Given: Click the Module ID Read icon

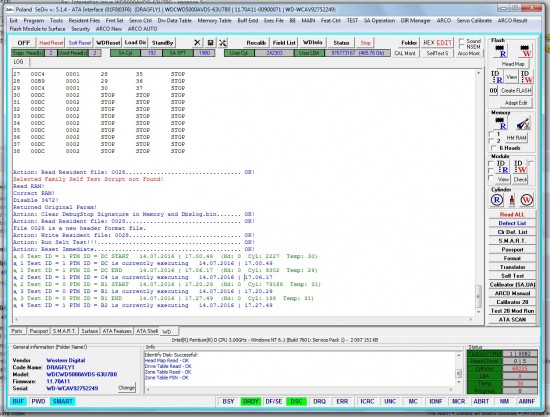Looking at the screenshot, I should 502,167.
